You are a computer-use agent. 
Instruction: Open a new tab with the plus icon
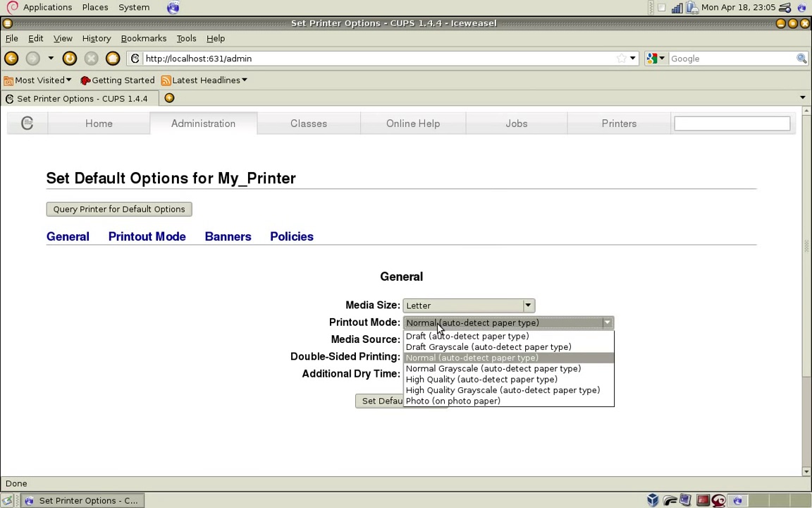point(169,98)
